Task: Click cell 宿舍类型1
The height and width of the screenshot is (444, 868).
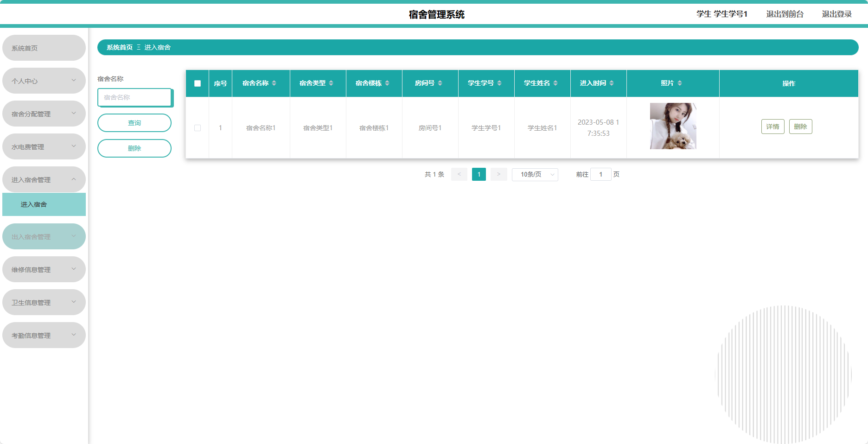Action: (x=318, y=128)
